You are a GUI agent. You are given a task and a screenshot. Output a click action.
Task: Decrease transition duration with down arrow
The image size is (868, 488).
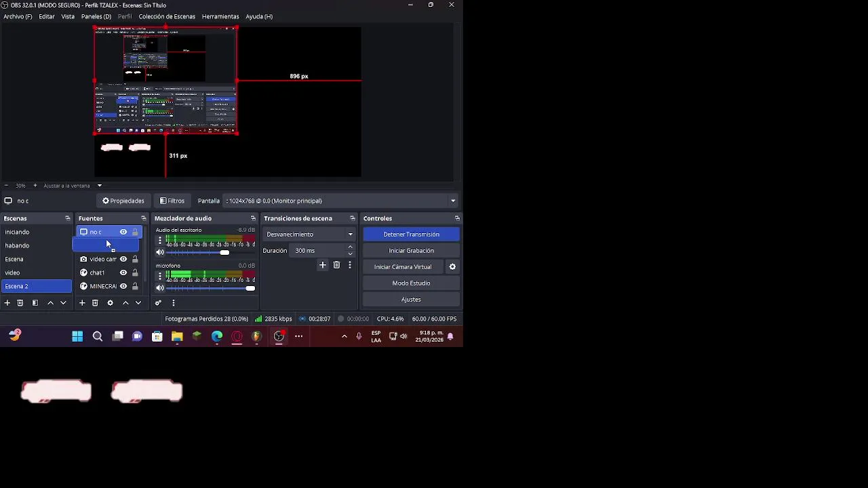(x=351, y=254)
